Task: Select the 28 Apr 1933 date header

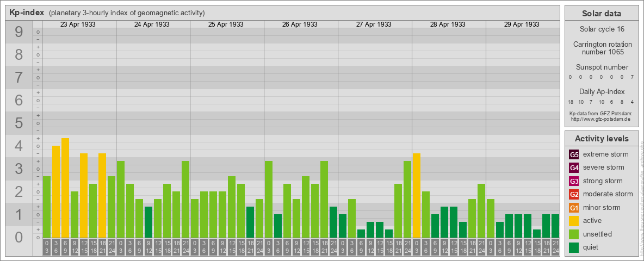Action: click(448, 24)
